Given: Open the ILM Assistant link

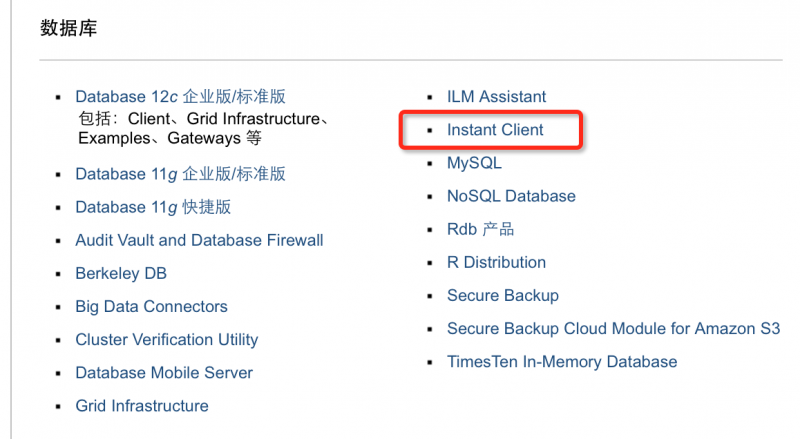Looking at the screenshot, I should [x=496, y=97].
